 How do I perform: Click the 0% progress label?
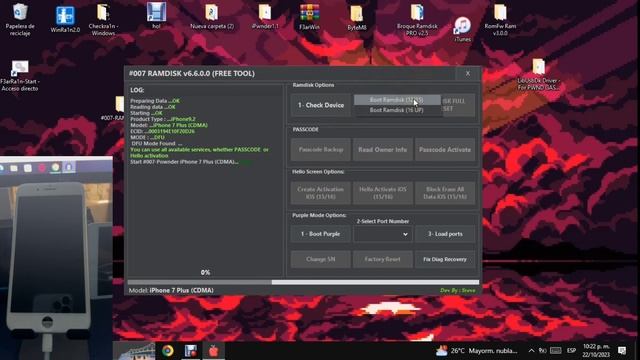point(205,273)
